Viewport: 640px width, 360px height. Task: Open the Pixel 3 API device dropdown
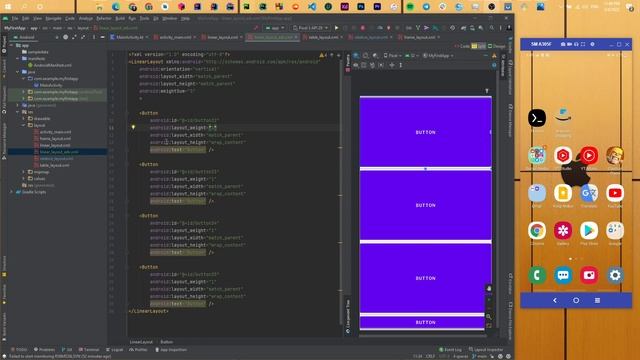click(310, 28)
